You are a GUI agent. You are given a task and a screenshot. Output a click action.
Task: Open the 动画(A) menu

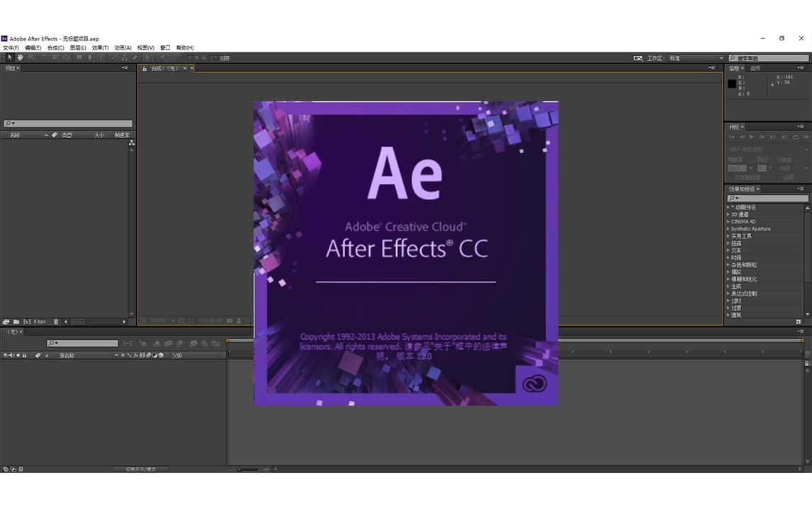(123, 47)
